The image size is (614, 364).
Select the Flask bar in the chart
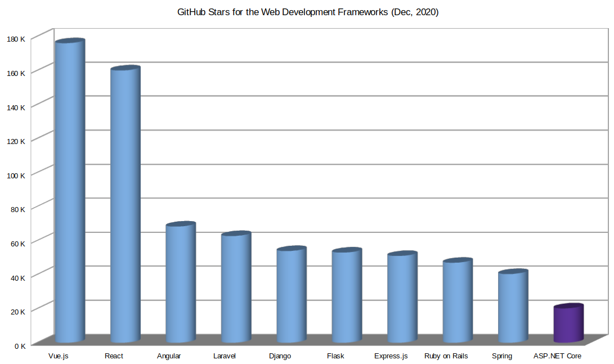coord(347,295)
